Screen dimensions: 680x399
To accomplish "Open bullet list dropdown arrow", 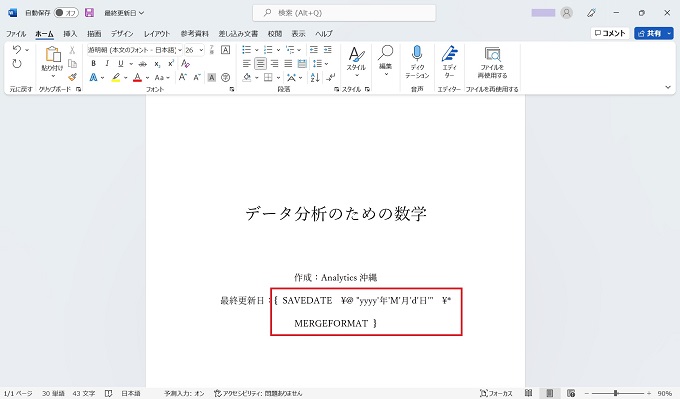I will [x=256, y=50].
